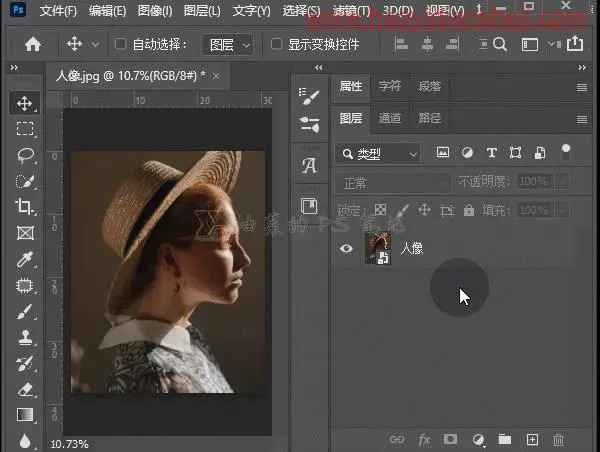Hide the 人像 layer with eye icon
600x452 pixels.
pos(346,248)
